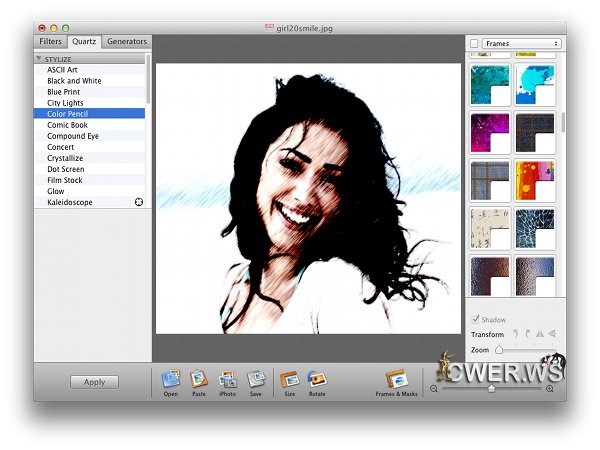Choose the orange-red floral frame thumbnail
The image size is (600, 450).
pos(535,180)
